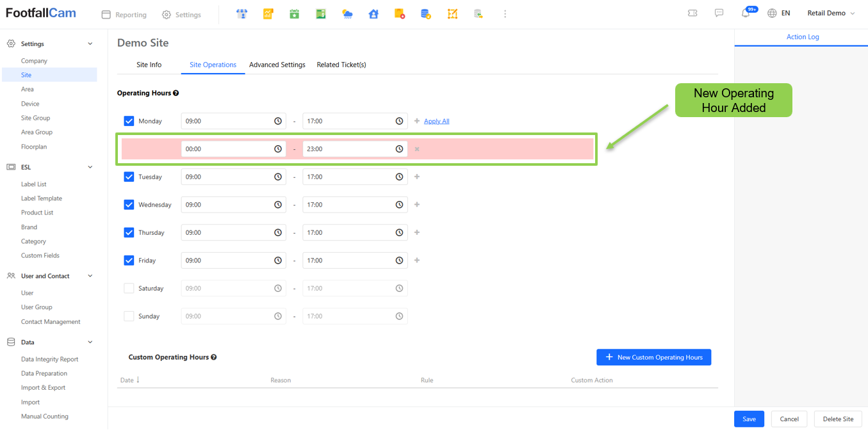868x432 pixels.
Task: Enable the Saturday checkbox
Action: [x=129, y=289]
